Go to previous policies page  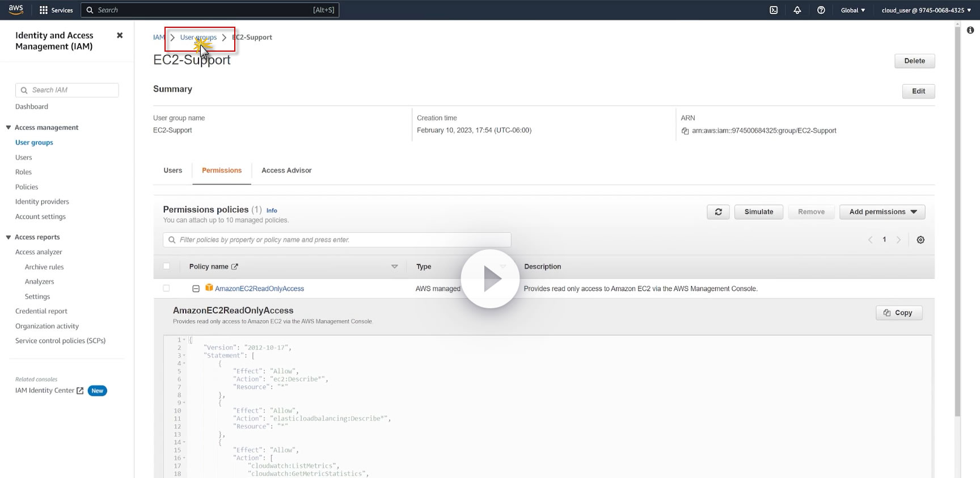[870, 240]
